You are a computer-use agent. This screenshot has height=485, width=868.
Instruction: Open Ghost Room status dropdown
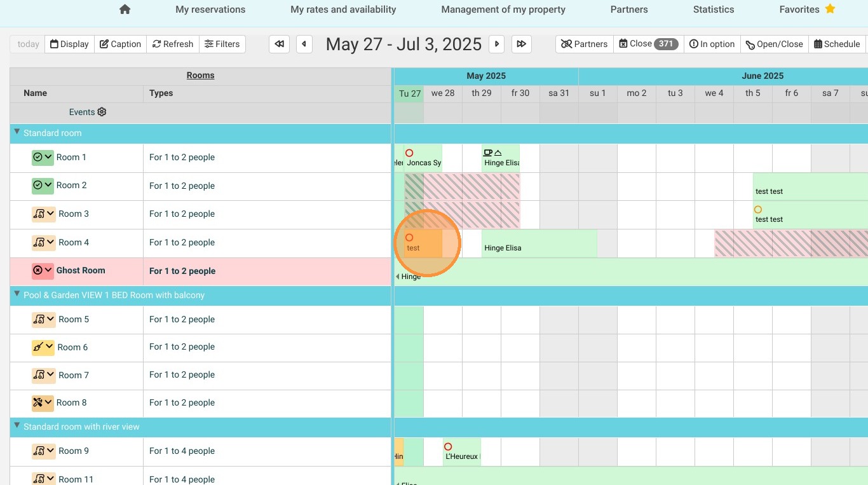click(x=43, y=271)
